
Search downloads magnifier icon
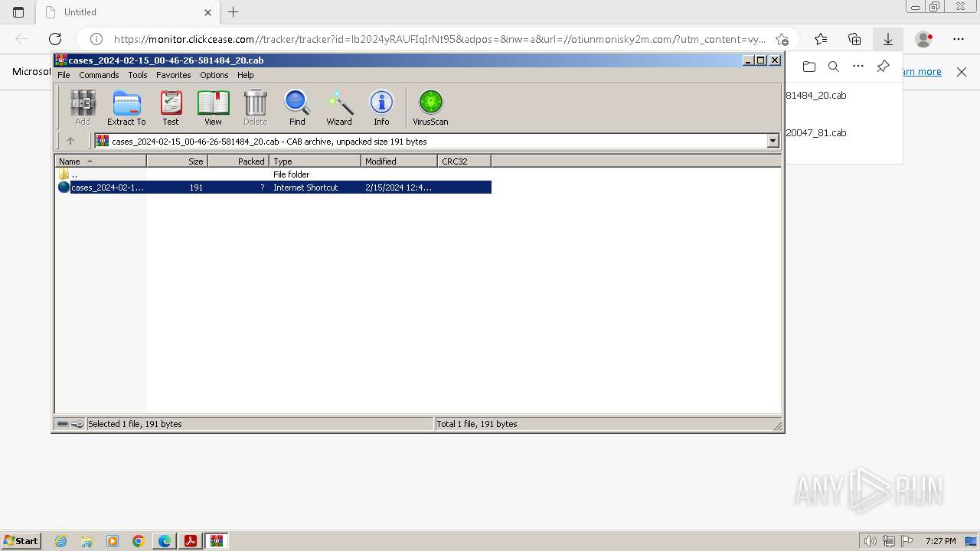(834, 67)
